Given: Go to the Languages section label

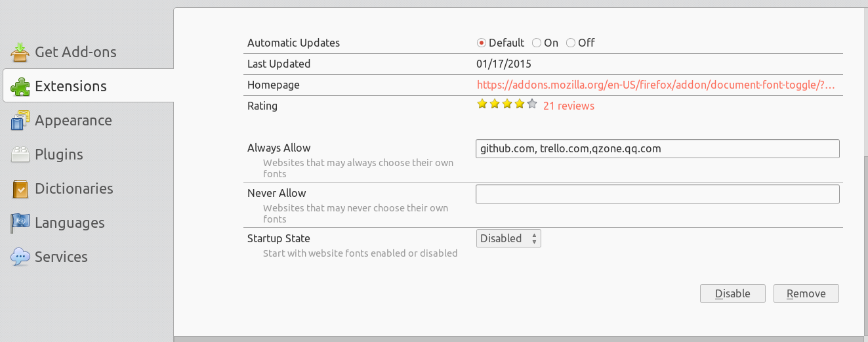Looking at the screenshot, I should [x=70, y=223].
